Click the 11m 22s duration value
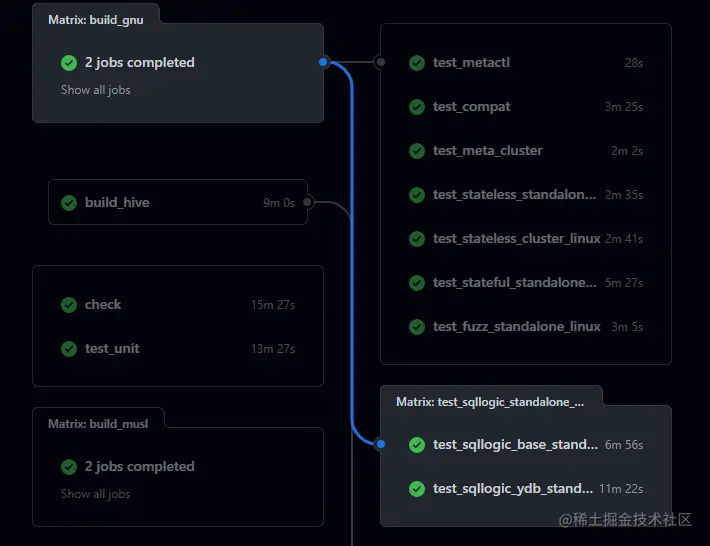Screen dimensions: 710x546 pos(621,489)
